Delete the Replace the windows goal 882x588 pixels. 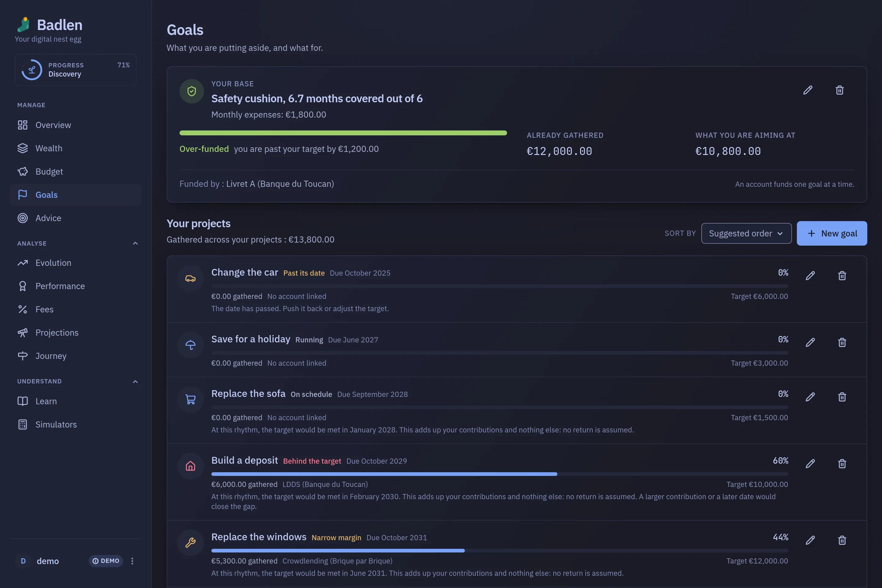click(x=842, y=540)
